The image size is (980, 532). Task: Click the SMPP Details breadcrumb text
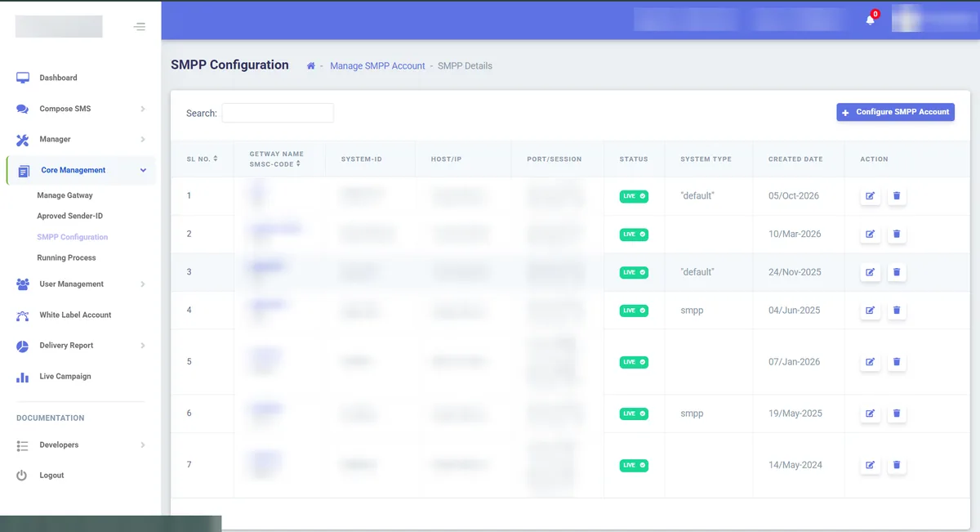click(465, 65)
